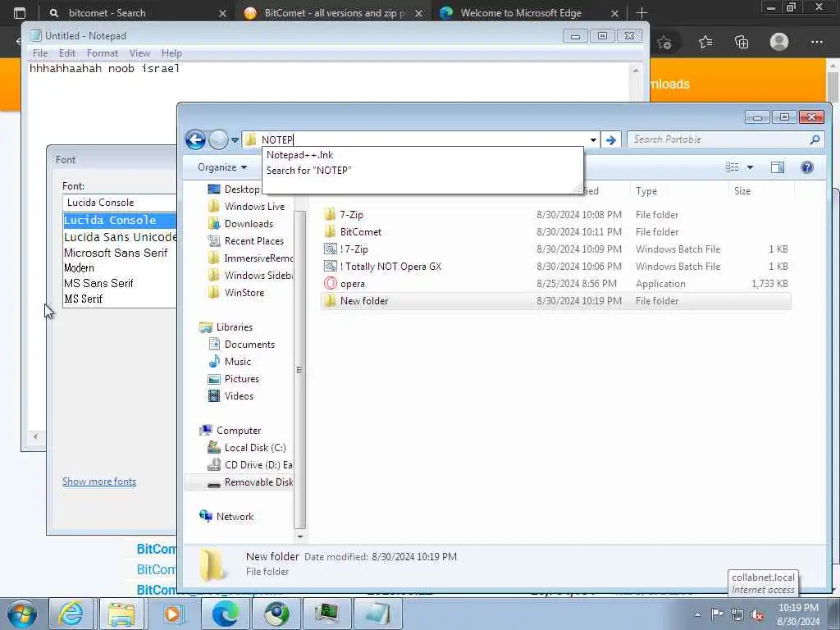Image resolution: width=840 pixels, height=630 pixels.
Task: Select the opera application file
Action: point(353,283)
